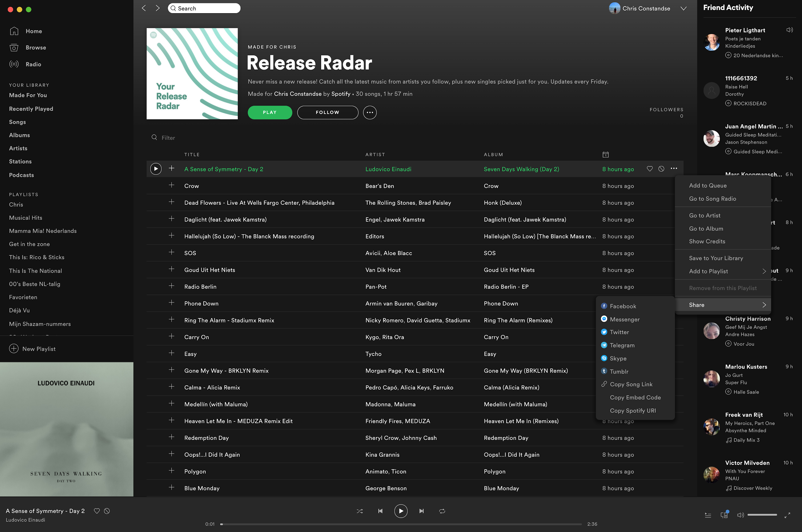
Task: Add Blue Monday to your library
Action: tap(172, 487)
